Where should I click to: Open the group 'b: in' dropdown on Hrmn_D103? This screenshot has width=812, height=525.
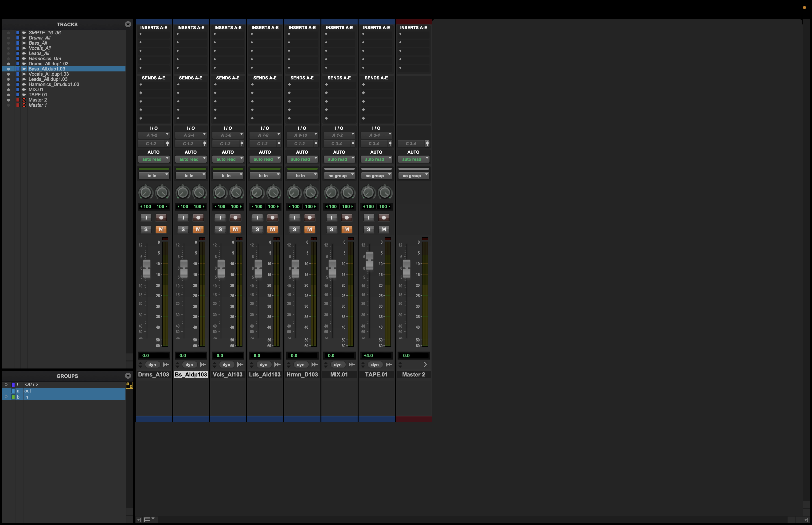coord(302,176)
